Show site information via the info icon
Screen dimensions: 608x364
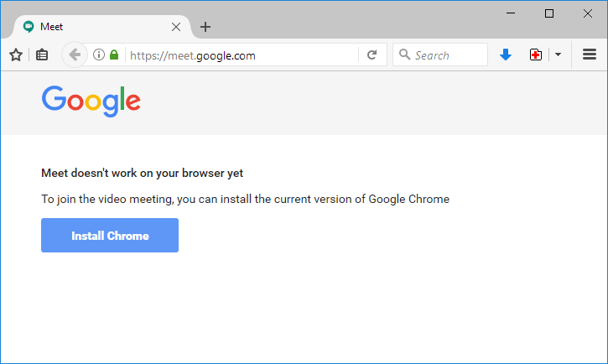coord(99,55)
